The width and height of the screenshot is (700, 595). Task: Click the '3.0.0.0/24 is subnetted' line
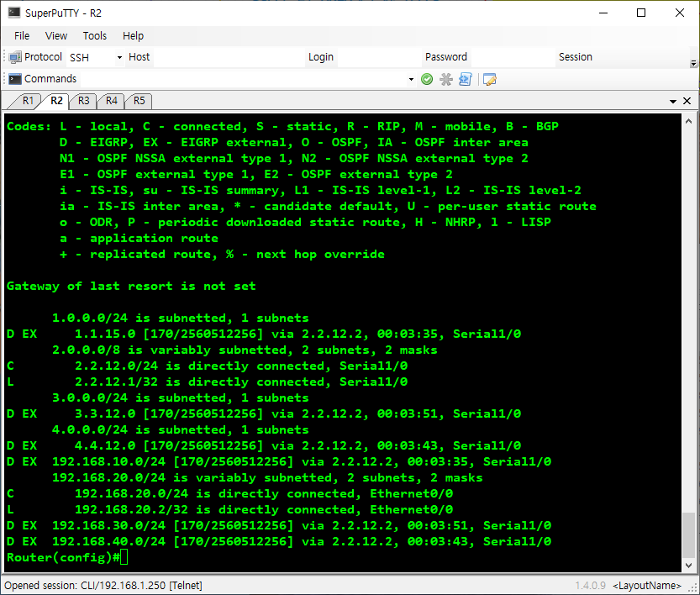(x=181, y=398)
